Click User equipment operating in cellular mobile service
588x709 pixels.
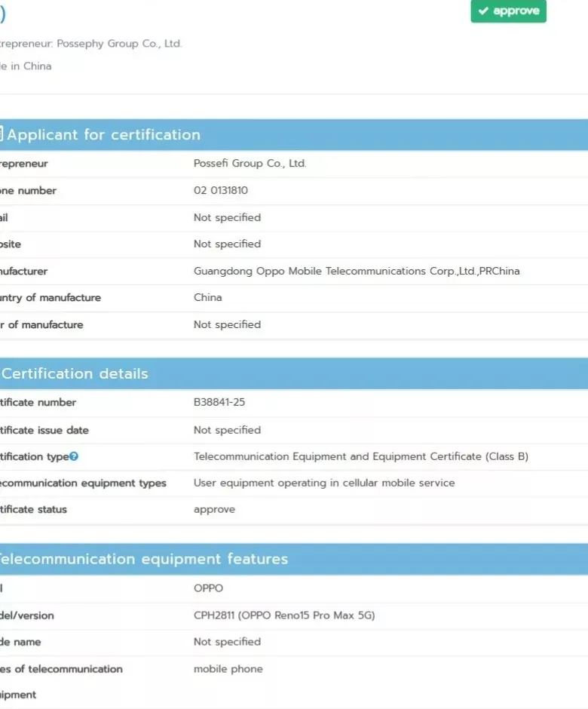coord(324,482)
